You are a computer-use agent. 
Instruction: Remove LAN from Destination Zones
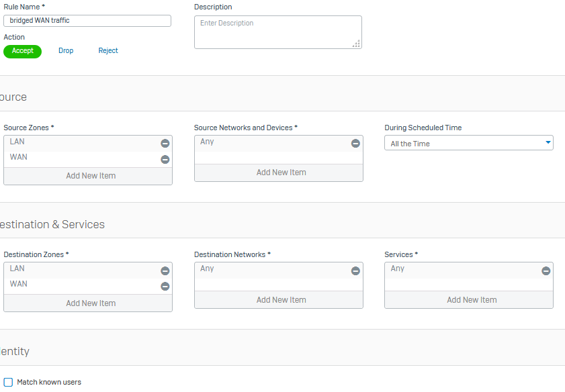165,271
